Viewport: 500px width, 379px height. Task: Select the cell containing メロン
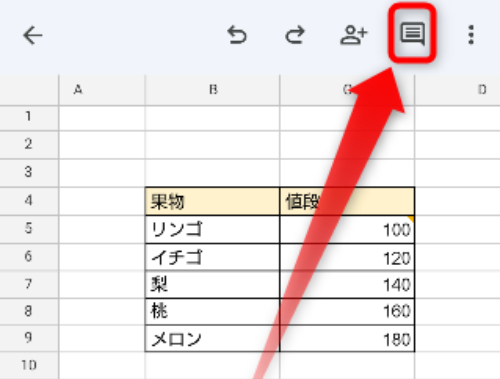coord(213,338)
